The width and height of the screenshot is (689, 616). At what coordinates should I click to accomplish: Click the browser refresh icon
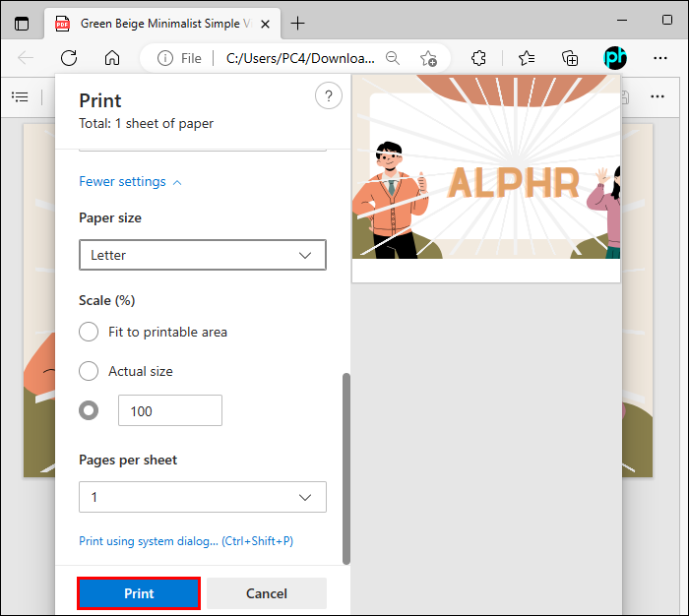pos(69,58)
